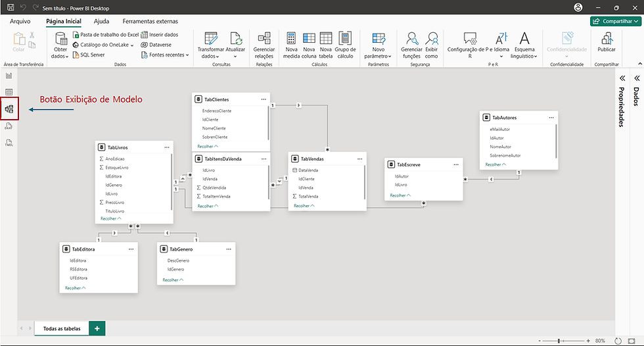Open TabClientes more options menu
This screenshot has width=644, height=346.
pyautogui.click(x=264, y=99)
